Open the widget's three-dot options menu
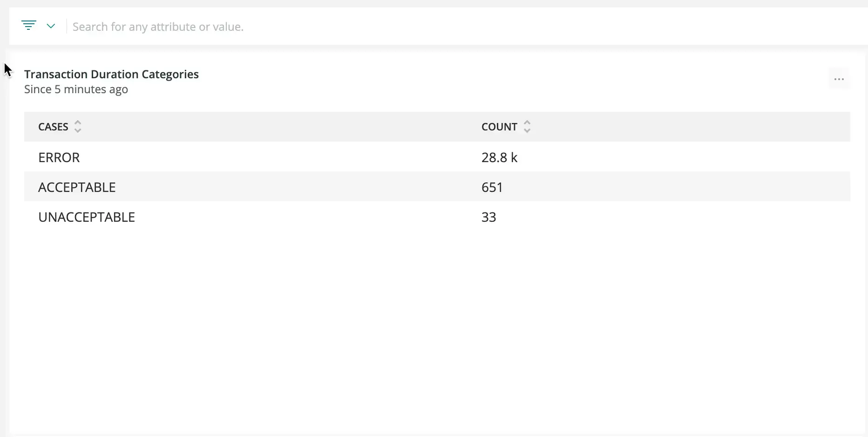This screenshot has width=868, height=437. coord(839,79)
